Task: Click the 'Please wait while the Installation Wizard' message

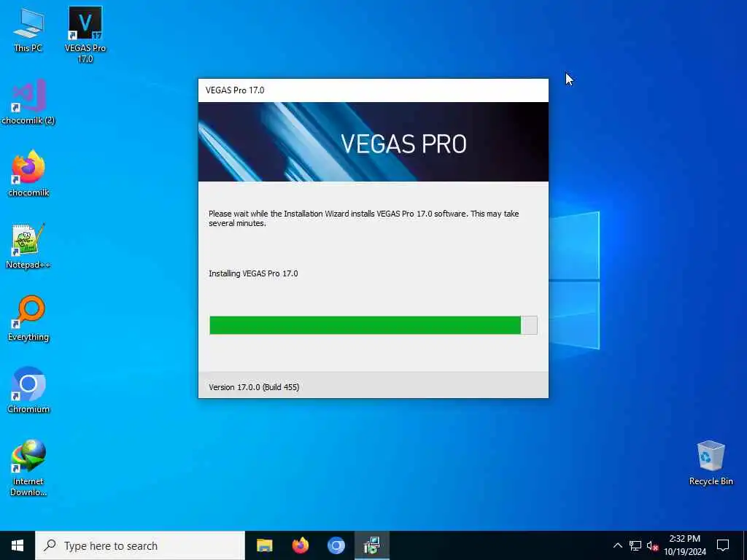Action: [363, 218]
